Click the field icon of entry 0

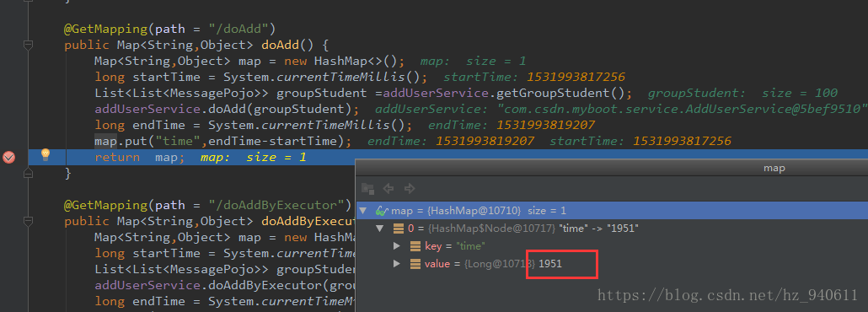(398, 229)
